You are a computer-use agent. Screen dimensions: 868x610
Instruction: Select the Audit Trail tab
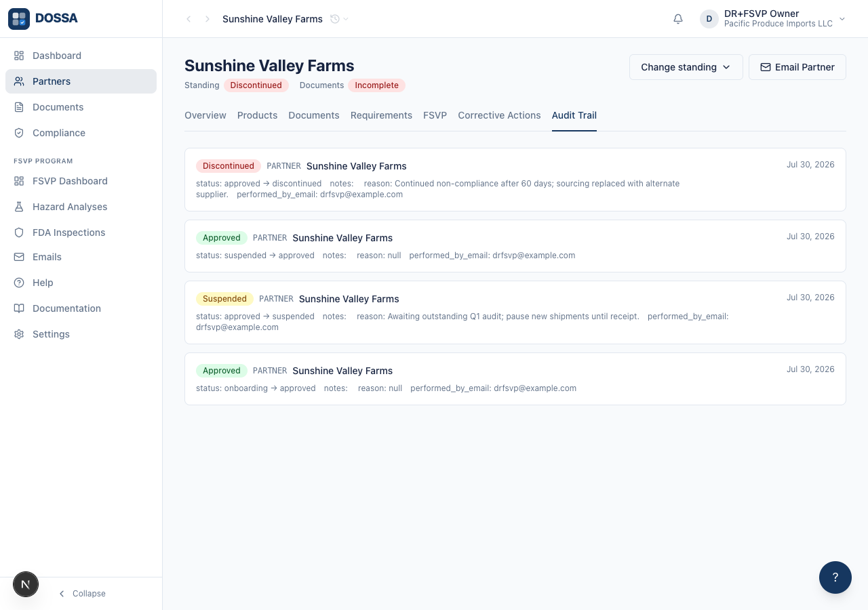(574, 115)
